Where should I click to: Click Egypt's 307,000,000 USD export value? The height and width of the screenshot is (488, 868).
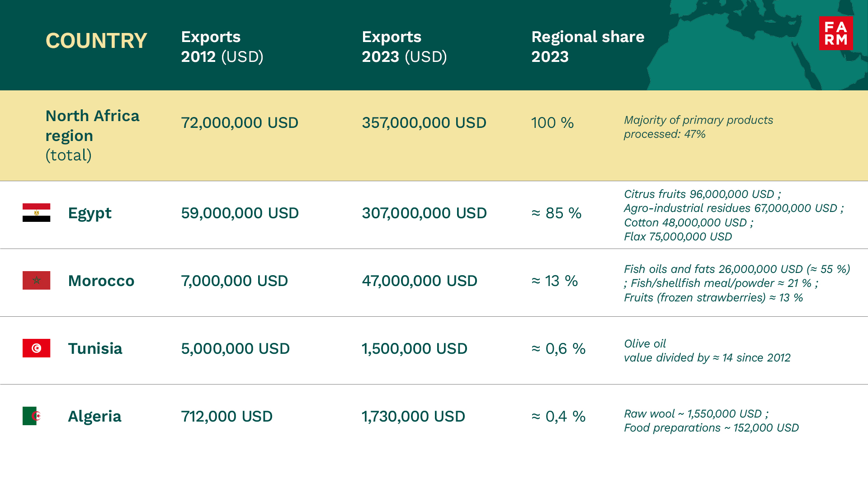[x=424, y=213]
